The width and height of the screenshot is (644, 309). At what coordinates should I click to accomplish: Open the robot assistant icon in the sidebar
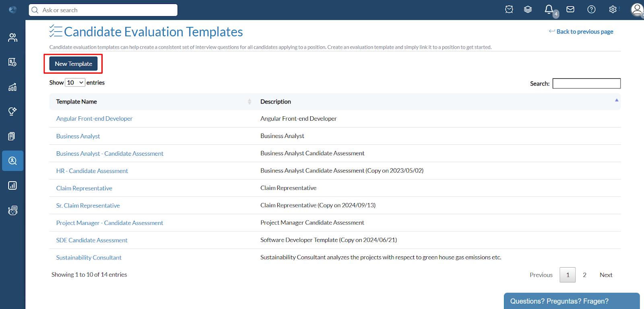[12, 210]
